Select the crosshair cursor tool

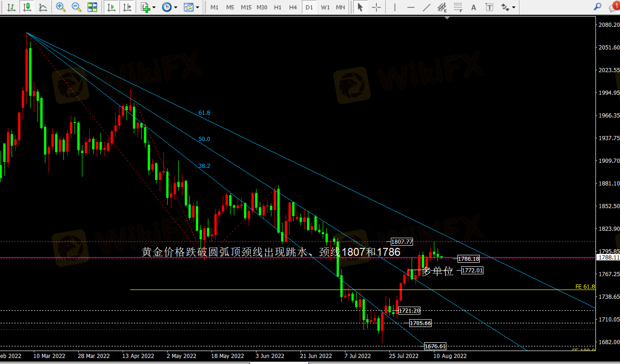(376, 7)
